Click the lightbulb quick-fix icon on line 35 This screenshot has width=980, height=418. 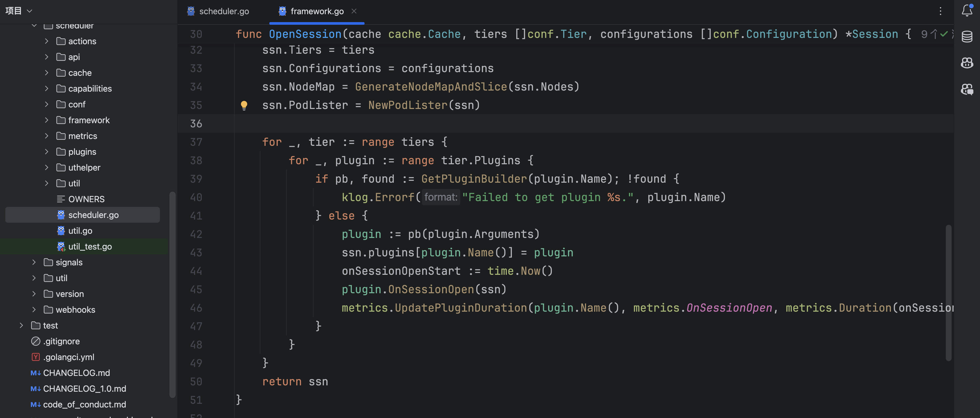click(x=244, y=106)
